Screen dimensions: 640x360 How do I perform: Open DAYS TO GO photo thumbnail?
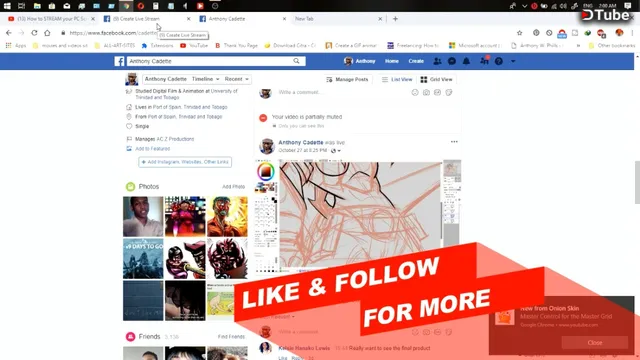click(x=143, y=258)
